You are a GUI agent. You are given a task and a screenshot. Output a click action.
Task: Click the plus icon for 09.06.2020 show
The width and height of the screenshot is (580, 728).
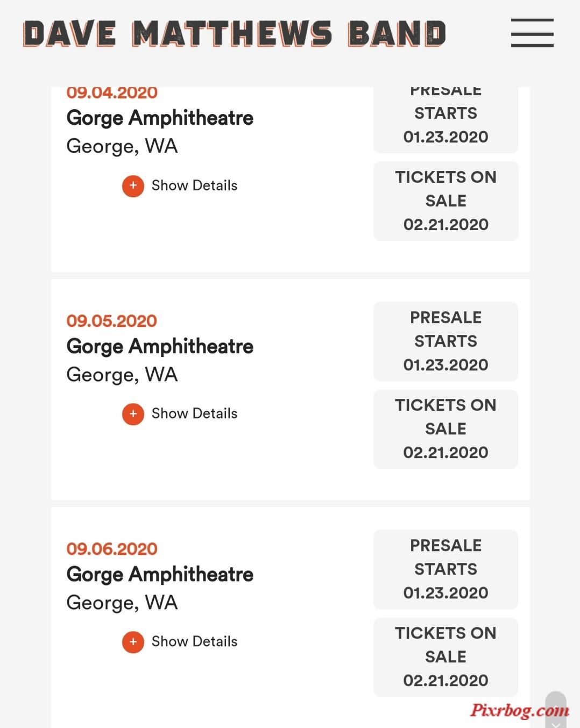click(x=133, y=642)
